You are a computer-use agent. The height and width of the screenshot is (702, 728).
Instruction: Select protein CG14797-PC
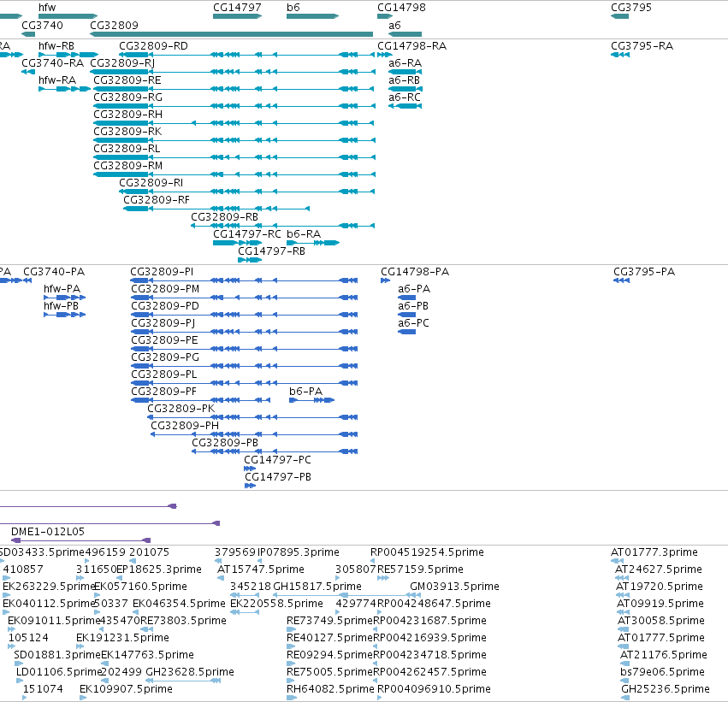(x=250, y=469)
